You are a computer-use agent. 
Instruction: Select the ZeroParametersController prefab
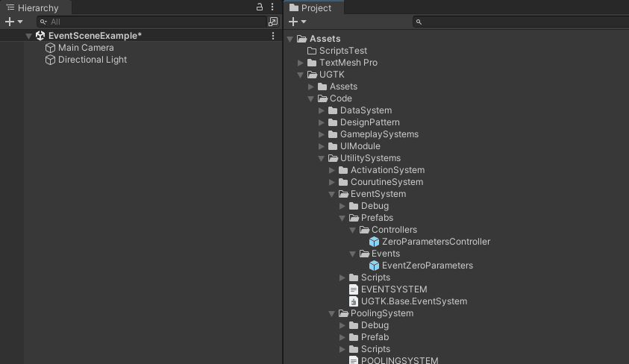tap(436, 242)
